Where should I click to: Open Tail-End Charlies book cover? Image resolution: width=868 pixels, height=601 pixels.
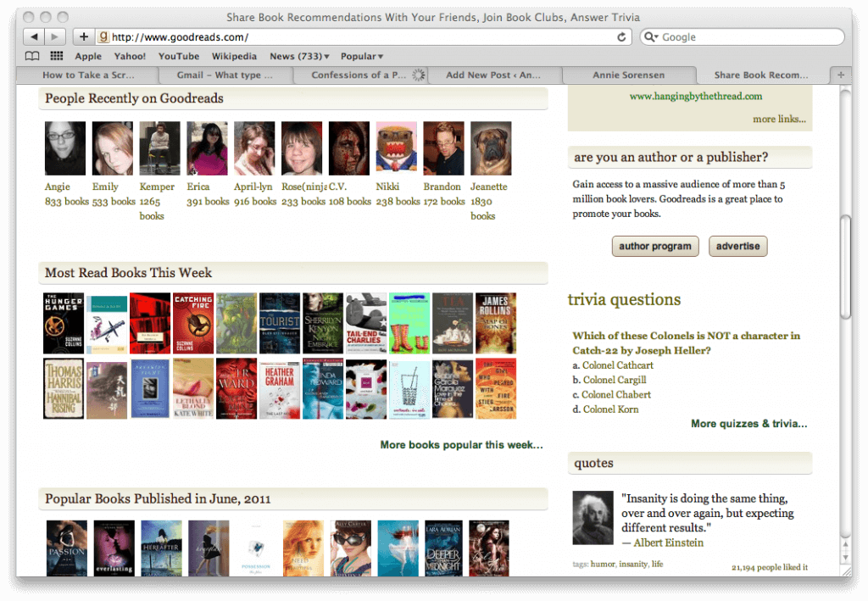(366, 323)
